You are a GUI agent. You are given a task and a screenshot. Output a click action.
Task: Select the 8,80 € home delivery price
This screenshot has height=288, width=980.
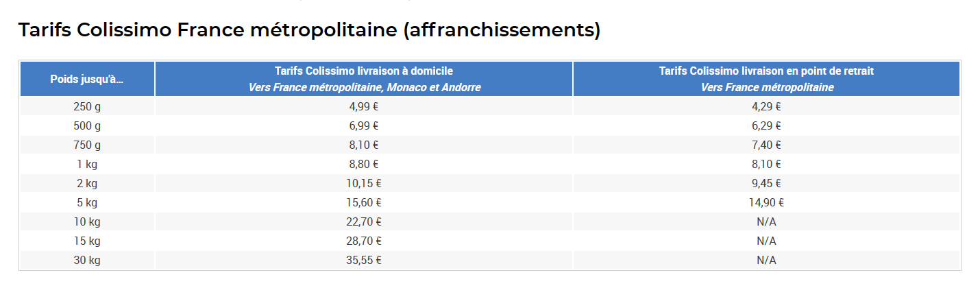pos(364,164)
